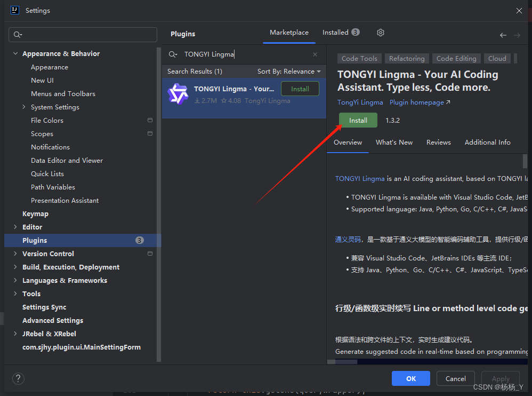
Task: Filter by Code Tools tag
Action: [359, 58]
